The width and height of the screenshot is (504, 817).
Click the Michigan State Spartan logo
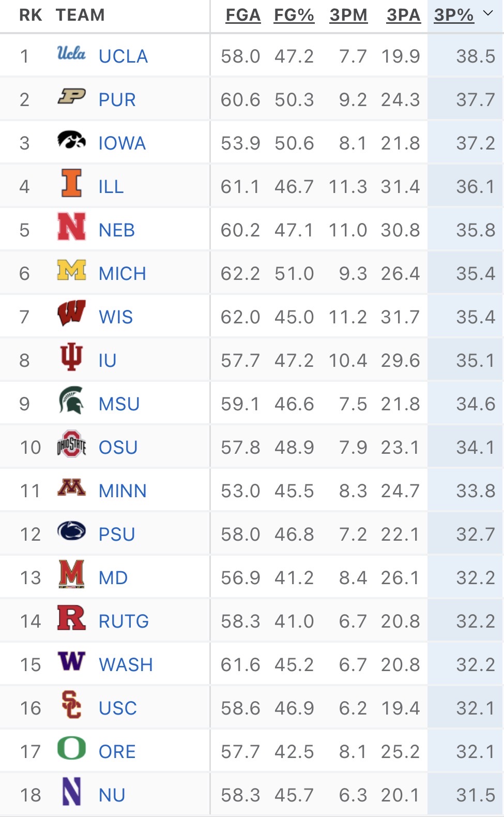pos(71,401)
